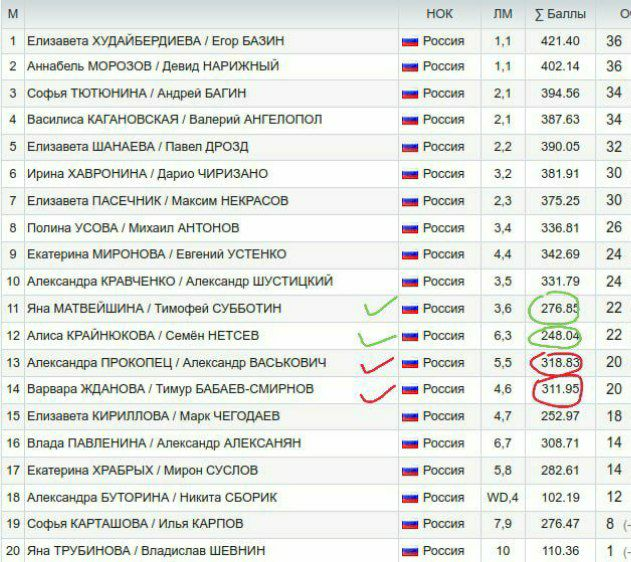Screen dimensions: 631x562
Task: Click WD,4 value in Буторина row
Action: 503,497
